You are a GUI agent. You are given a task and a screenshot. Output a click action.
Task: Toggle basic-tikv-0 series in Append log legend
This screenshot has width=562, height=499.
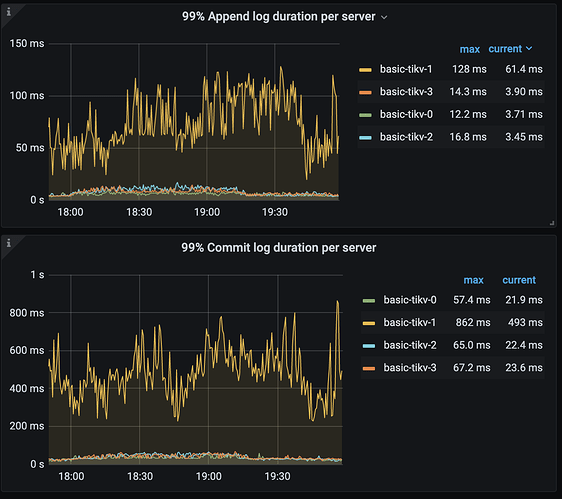[x=406, y=114]
